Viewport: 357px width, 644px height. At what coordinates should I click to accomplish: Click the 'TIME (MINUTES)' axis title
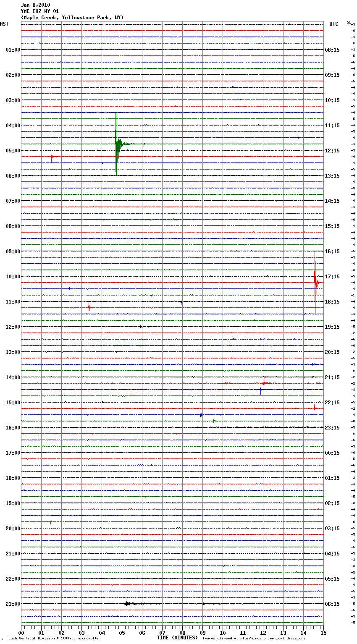pyautogui.click(x=177, y=638)
